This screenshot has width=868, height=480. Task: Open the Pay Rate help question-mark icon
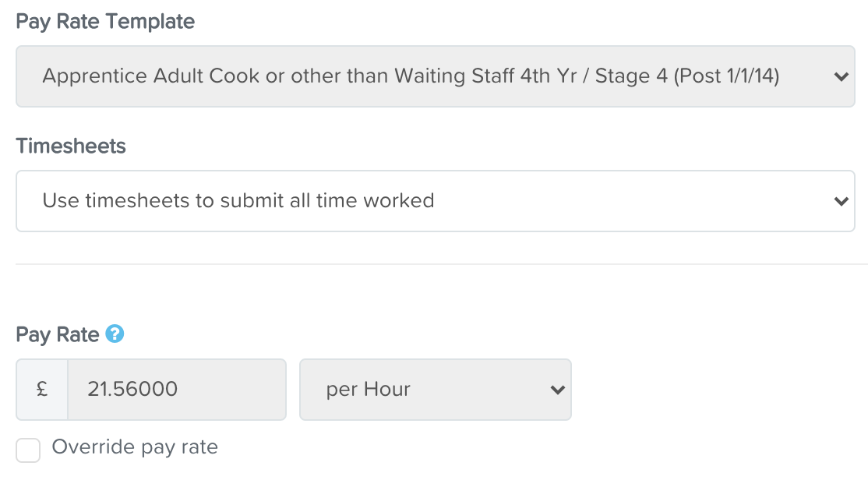115,334
